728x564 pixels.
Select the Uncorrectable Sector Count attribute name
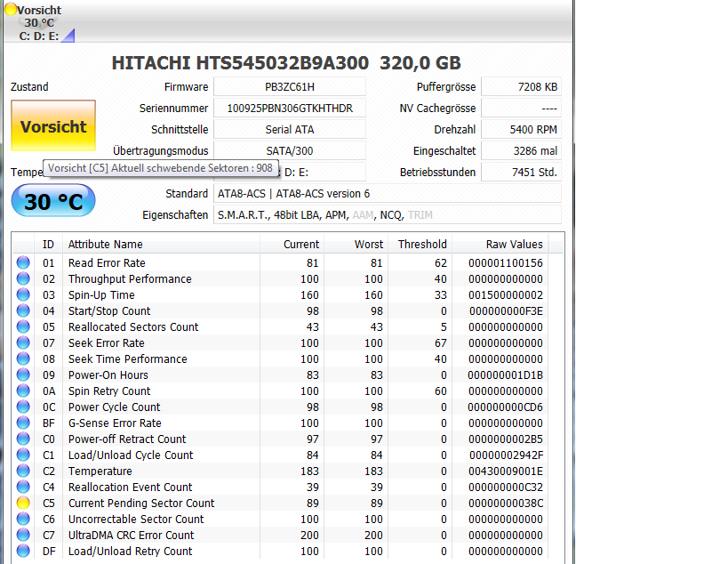click(136, 519)
